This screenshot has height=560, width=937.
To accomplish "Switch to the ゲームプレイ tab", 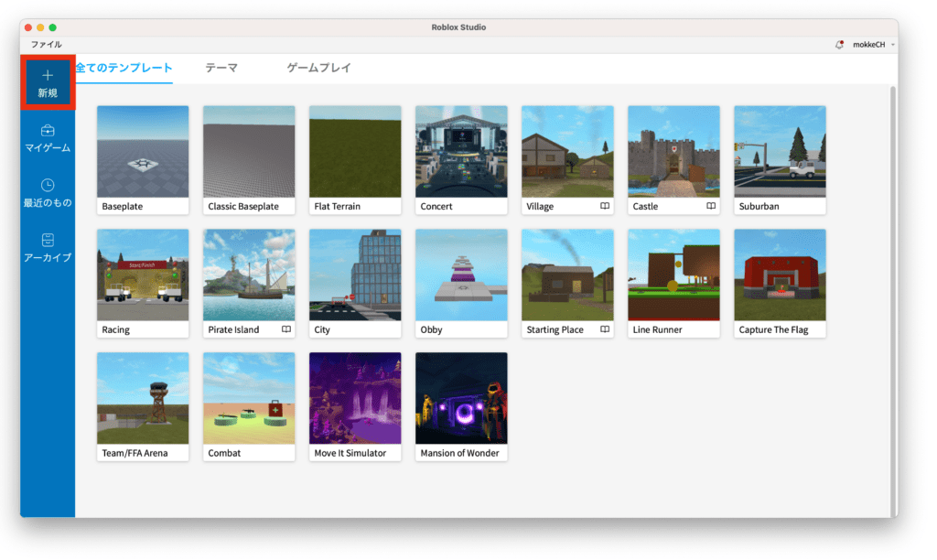I will coord(318,68).
